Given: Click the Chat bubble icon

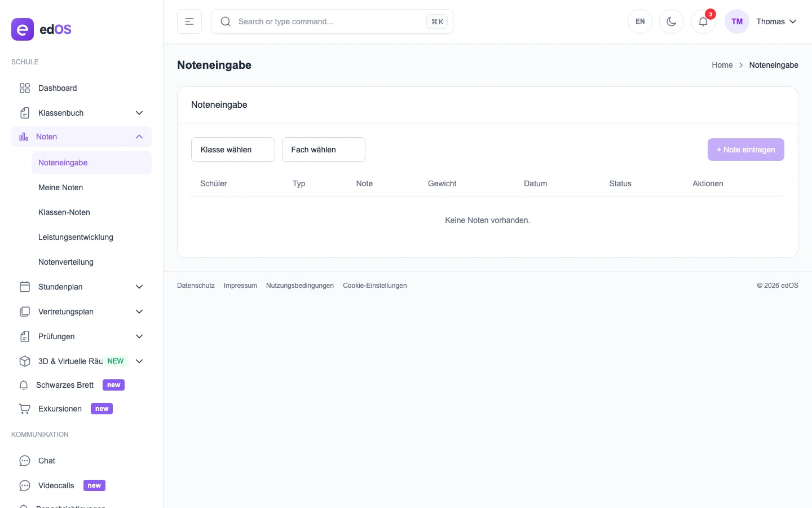Looking at the screenshot, I should pyautogui.click(x=25, y=461).
